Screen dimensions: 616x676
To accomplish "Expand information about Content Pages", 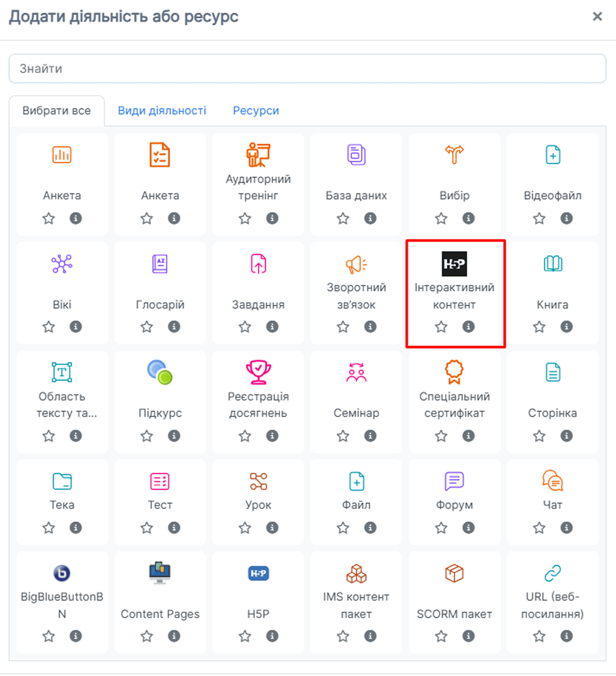I will point(174,636).
